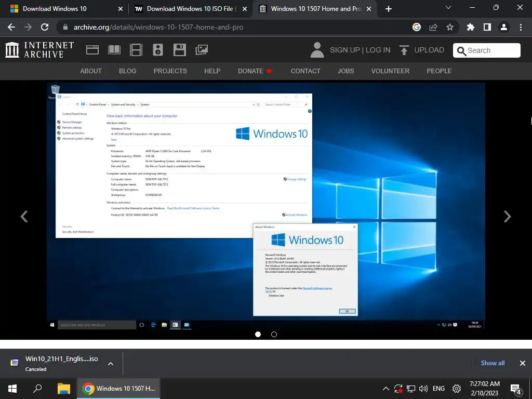Select the second carousel dot

(x=274, y=335)
